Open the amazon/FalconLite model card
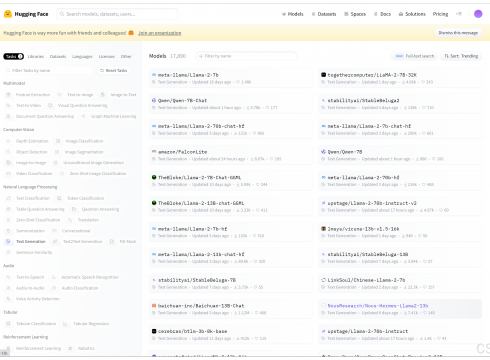Image resolution: width=490 pixels, height=360 pixels. [x=231, y=155]
